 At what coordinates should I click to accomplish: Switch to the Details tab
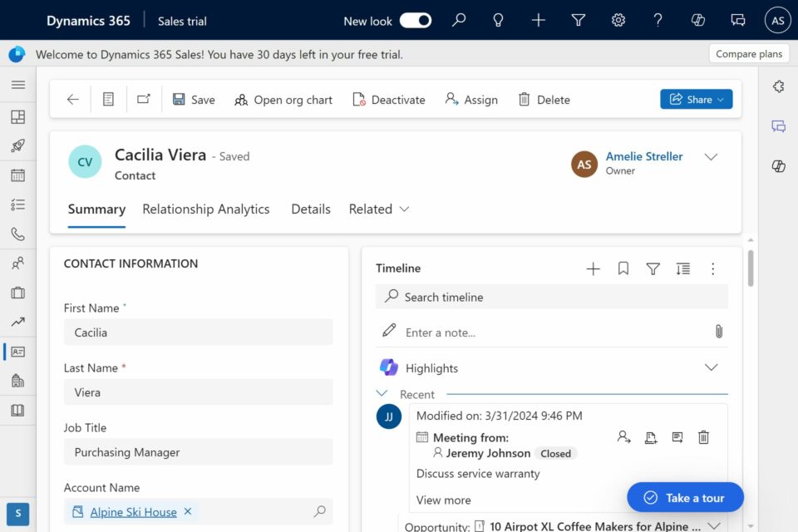[311, 209]
